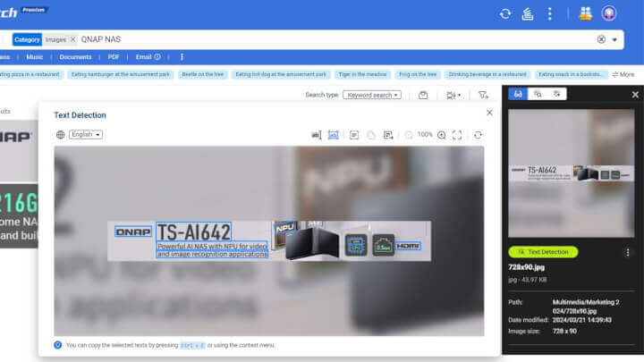Remove the Images category filter chip
The height and width of the screenshot is (362, 644).
[72, 39]
